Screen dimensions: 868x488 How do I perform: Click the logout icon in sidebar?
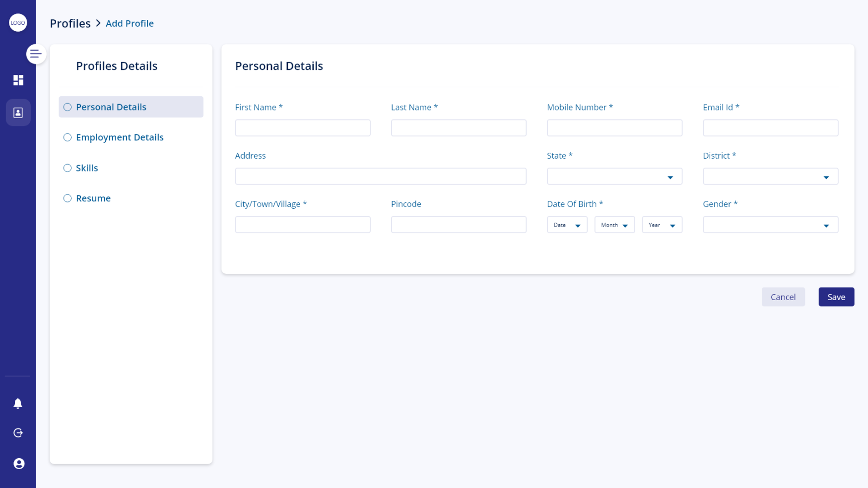[x=17, y=432]
